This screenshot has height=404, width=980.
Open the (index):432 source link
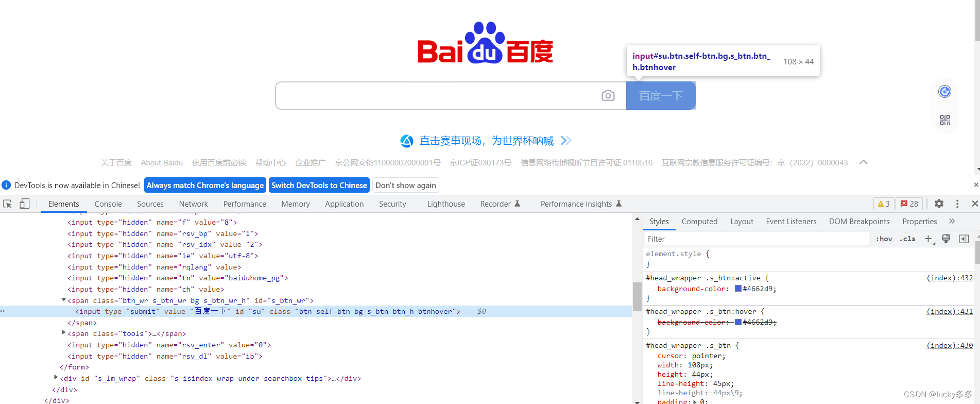[950, 278]
